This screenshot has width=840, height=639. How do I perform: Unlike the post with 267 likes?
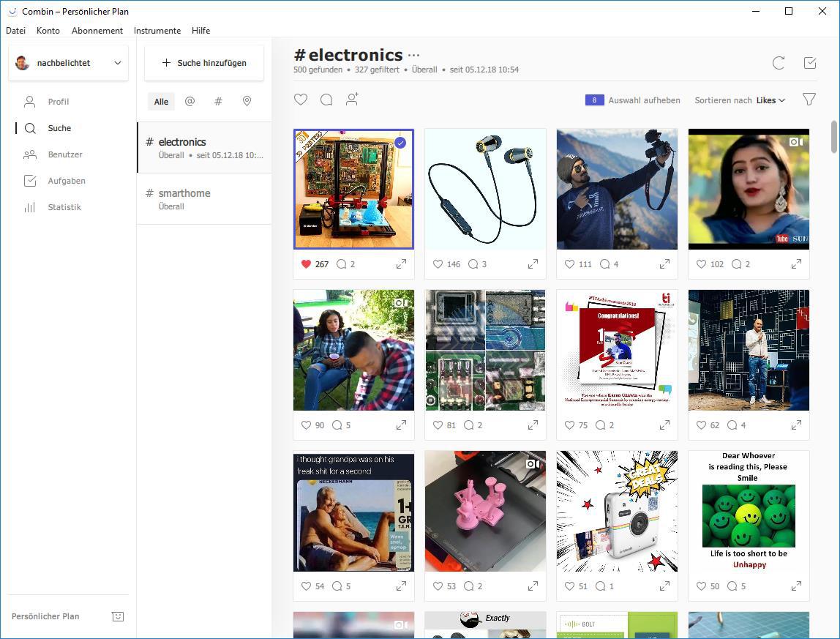click(306, 264)
